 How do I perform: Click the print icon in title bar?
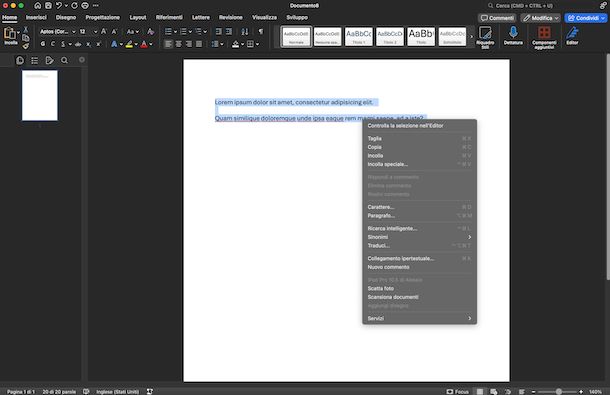[x=85, y=5]
